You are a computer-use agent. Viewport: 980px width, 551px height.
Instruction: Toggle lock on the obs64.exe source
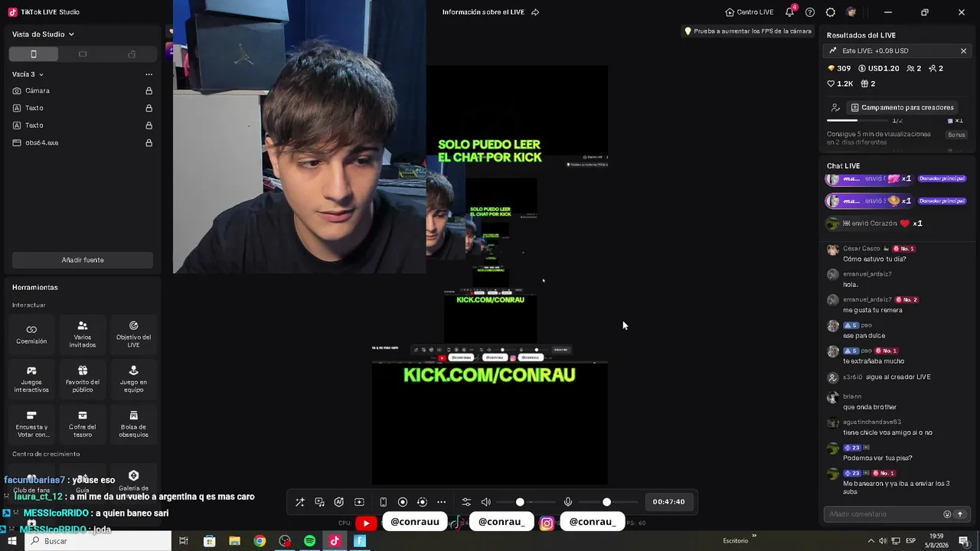pos(149,143)
